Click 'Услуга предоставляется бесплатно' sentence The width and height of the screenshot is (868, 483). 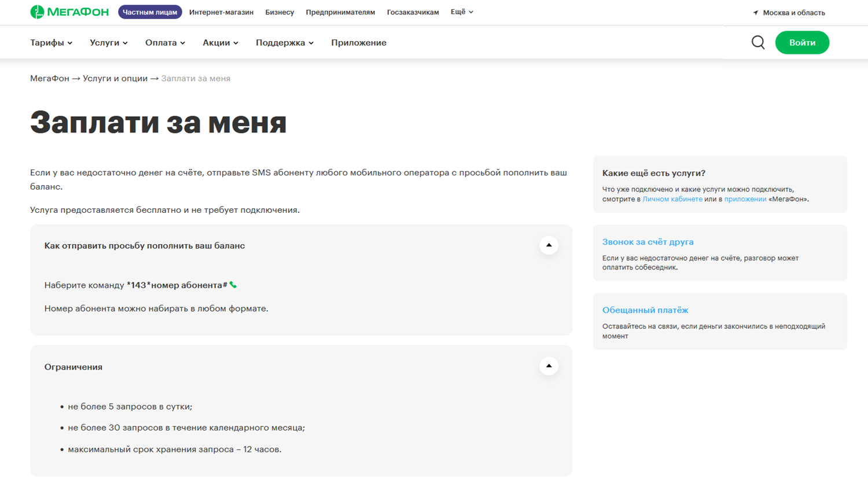(165, 210)
